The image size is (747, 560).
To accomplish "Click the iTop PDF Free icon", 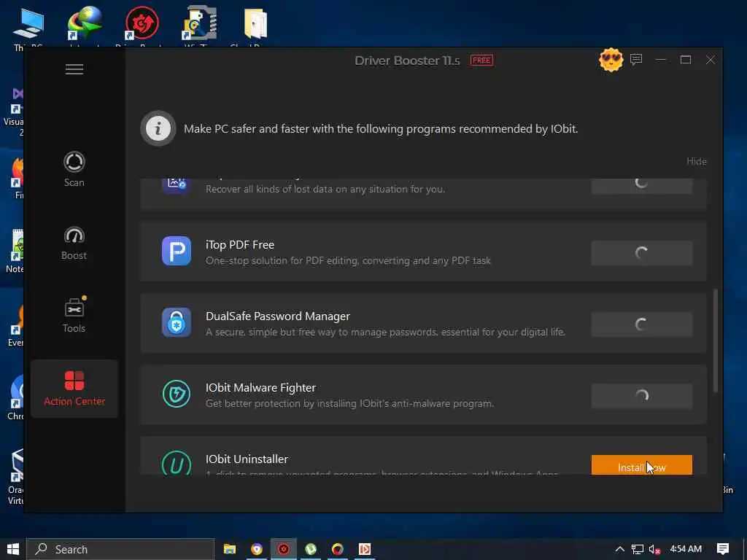I will coord(177,251).
